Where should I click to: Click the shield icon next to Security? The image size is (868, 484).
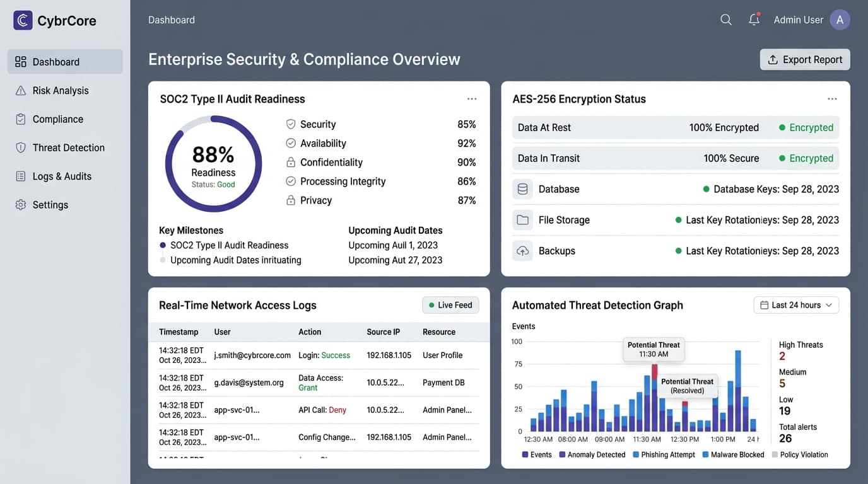pyautogui.click(x=291, y=124)
